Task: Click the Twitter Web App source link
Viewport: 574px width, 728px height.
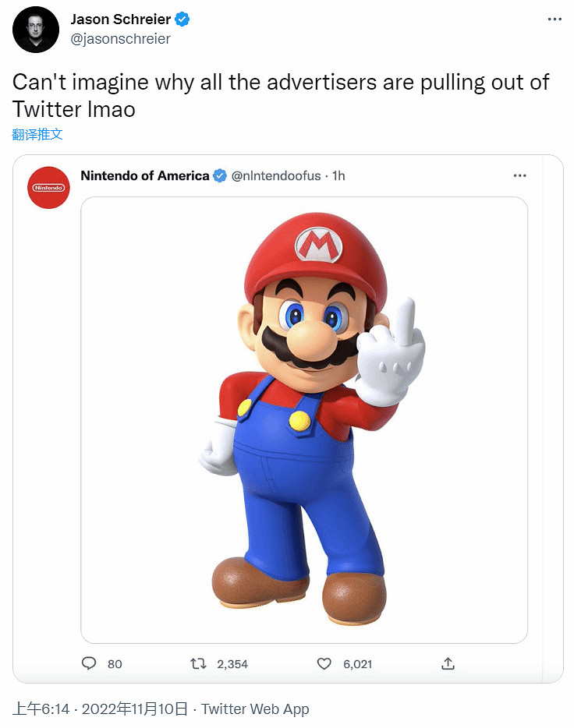Action: 255,709
